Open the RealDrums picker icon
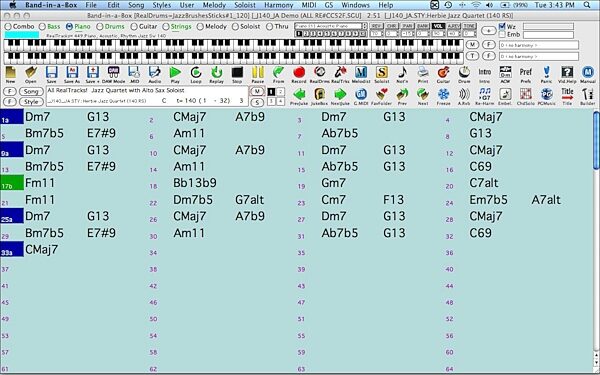 click(320, 74)
